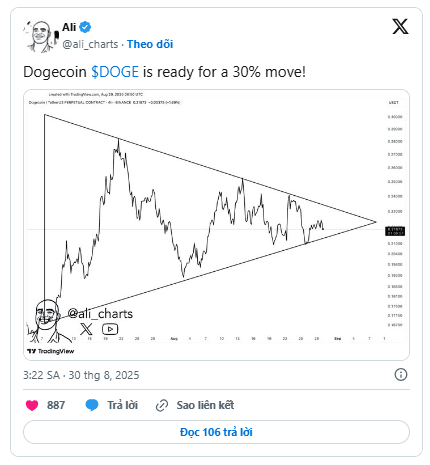Viewport: 430px width, 465px height.
Task: Open the Dogecoin triangle chart image
Action: click(216, 225)
